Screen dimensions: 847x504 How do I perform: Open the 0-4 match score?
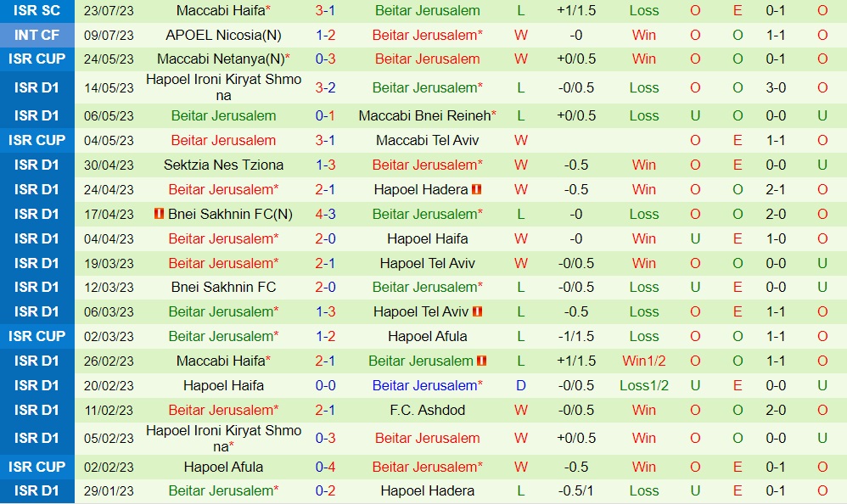tap(325, 468)
